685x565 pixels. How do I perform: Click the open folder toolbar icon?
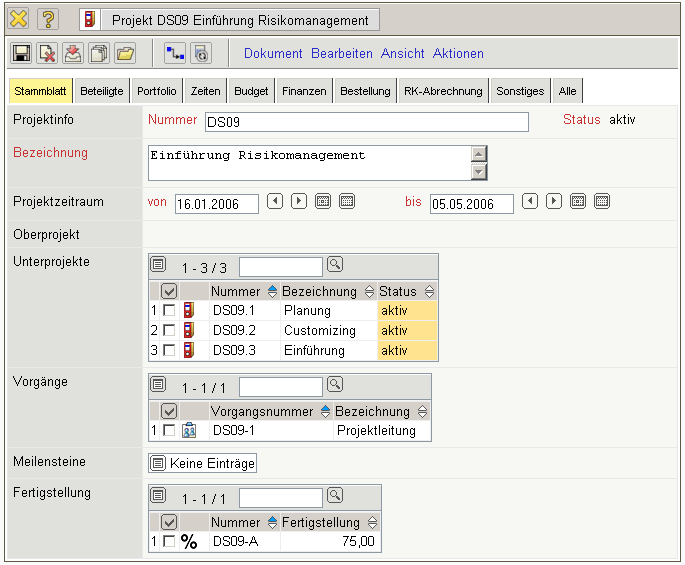124,54
